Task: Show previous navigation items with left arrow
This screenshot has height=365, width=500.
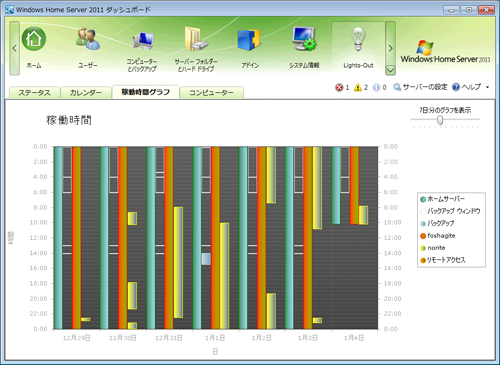Action: coord(14,48)
